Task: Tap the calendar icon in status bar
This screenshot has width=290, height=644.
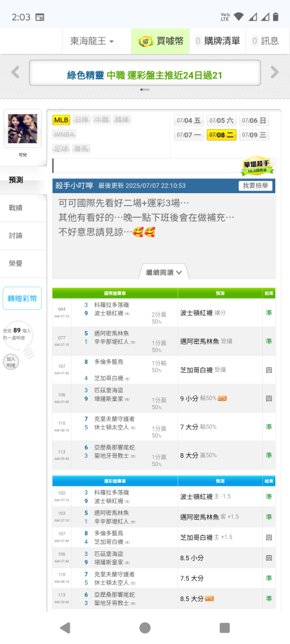Action: (x=40, y=17)
